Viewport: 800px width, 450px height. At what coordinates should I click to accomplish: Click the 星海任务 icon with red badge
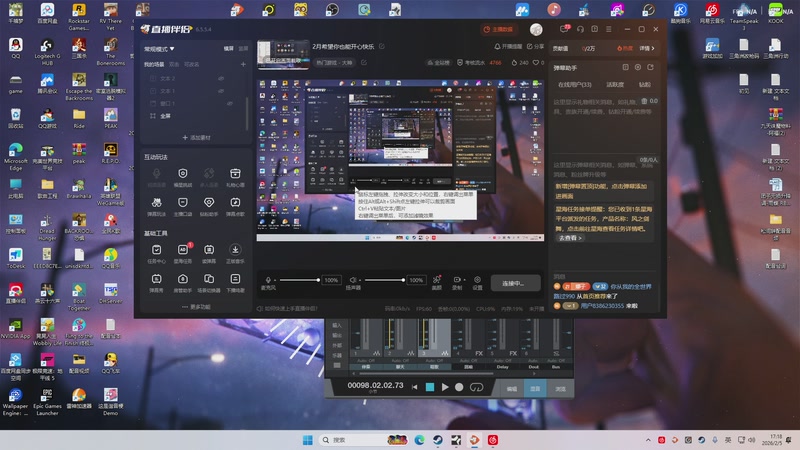[x=183, y=251]
